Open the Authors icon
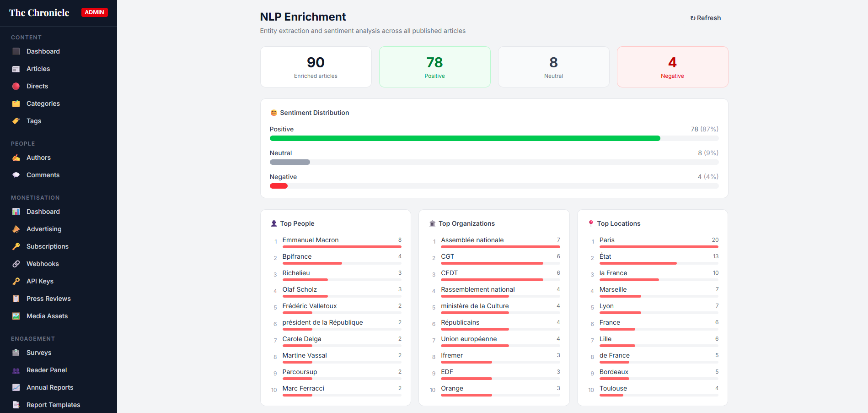Screen dimensions: 868x413 [x=16, y=158]
